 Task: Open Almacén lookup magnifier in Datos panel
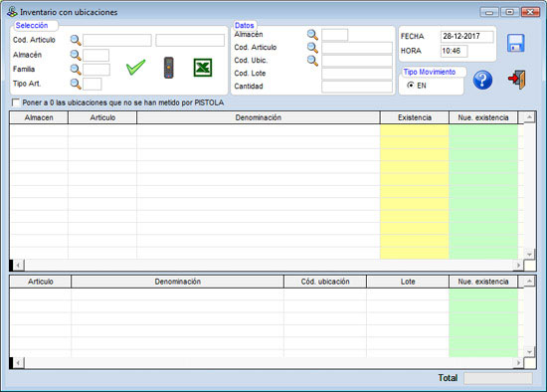[x=312, y=35]
